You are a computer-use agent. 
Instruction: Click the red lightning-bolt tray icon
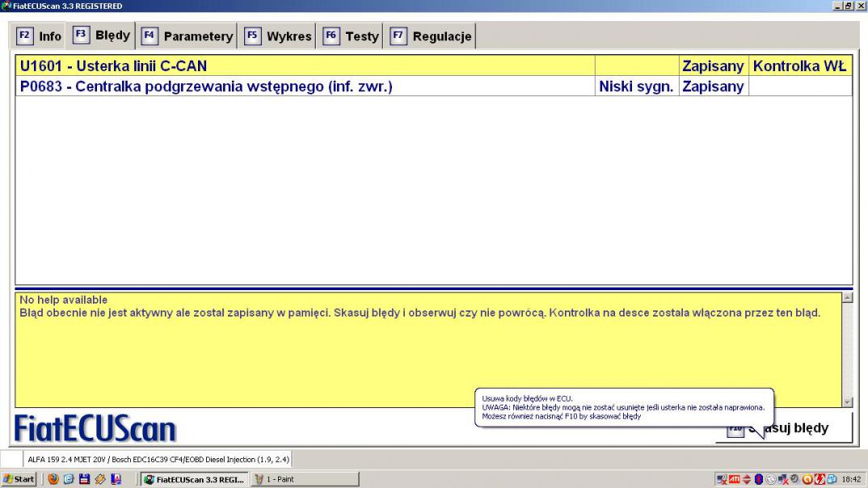click(x=820, y=479)
